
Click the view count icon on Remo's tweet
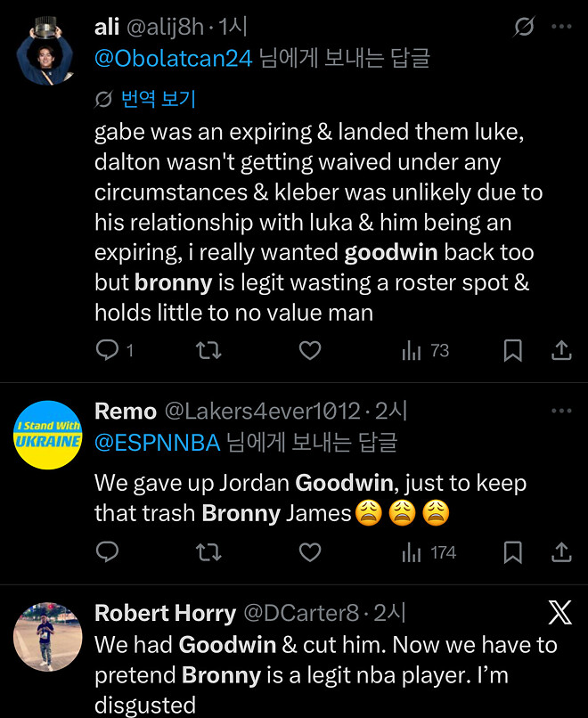(x=411, y=552)
